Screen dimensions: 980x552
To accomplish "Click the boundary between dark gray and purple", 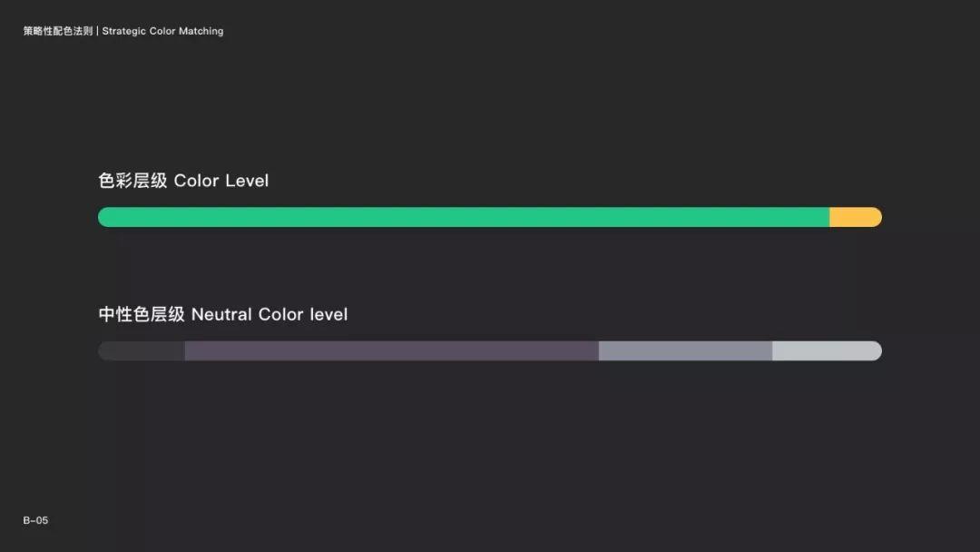I will 185,350.
